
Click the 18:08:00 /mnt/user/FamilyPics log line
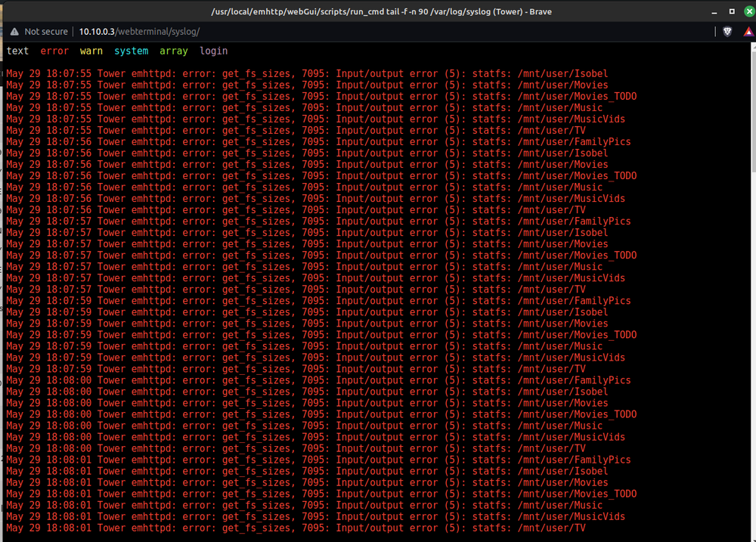tap(318, 380)
